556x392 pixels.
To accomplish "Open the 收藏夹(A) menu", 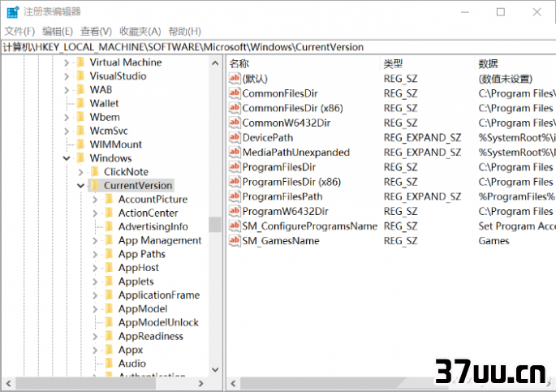I will click(140, 32).
